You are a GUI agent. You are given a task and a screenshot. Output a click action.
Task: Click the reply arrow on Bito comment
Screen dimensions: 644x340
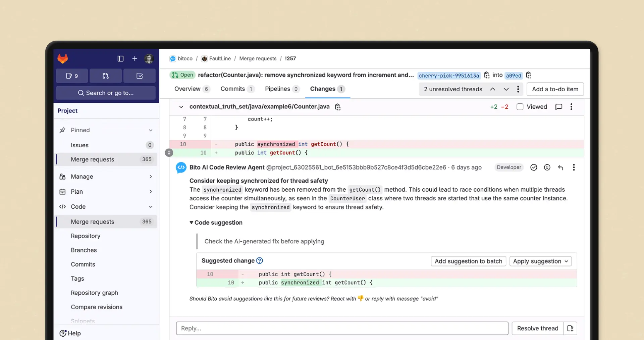click(560, 167)
